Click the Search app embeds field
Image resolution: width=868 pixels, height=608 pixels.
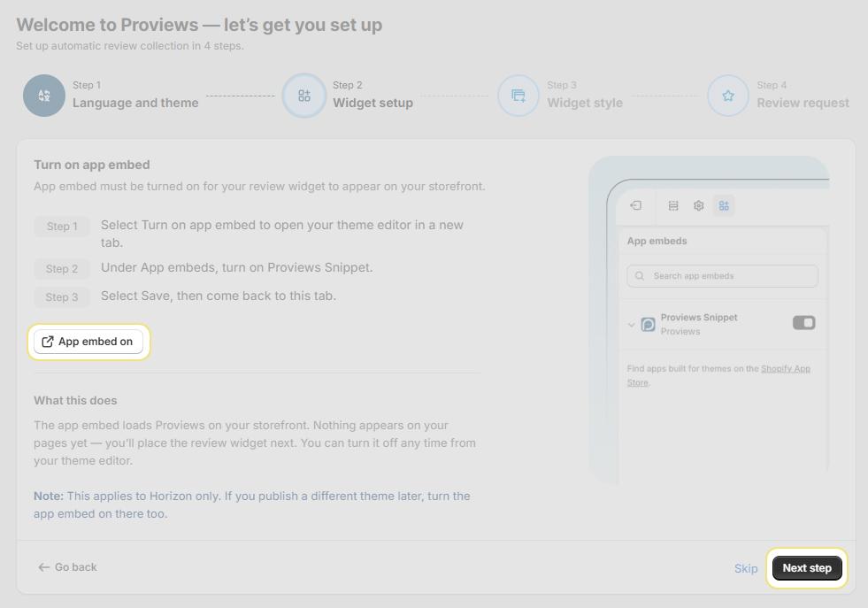click(722, 276)
